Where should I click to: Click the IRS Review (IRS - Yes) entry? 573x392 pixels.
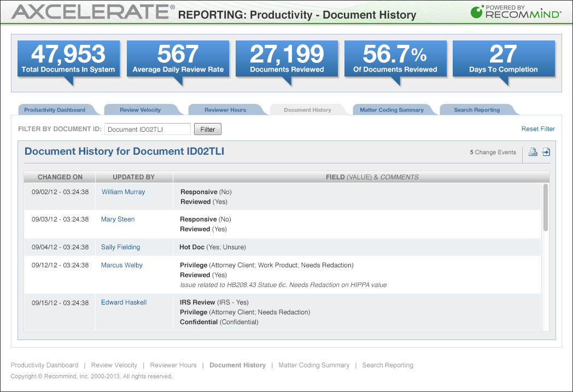pos(214,302)
